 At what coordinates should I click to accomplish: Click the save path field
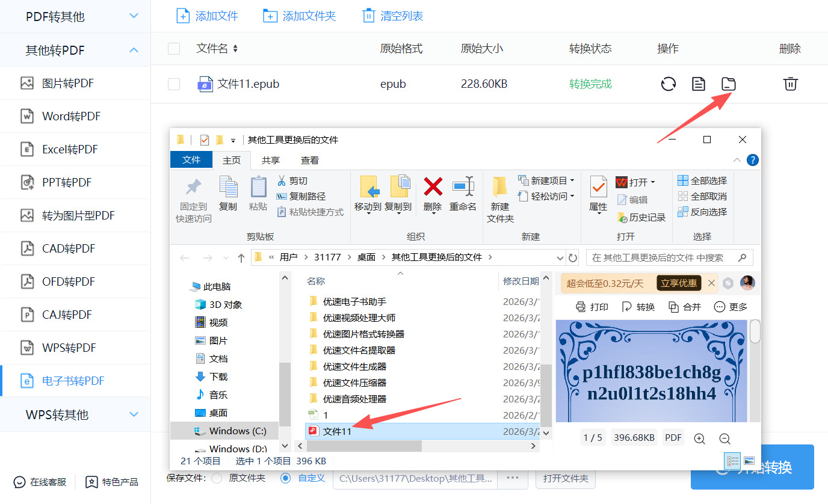[x=416, y=478]
